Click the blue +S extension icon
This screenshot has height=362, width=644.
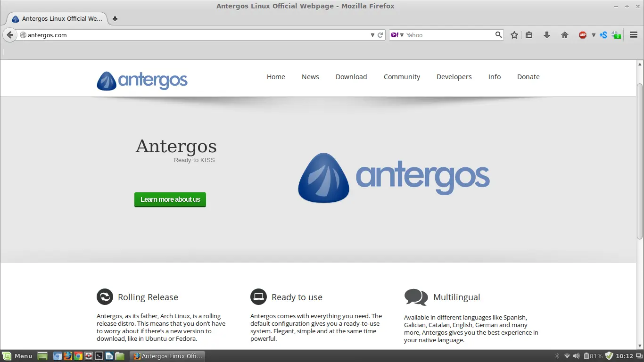pyautogui.click(x=603, y=35)
